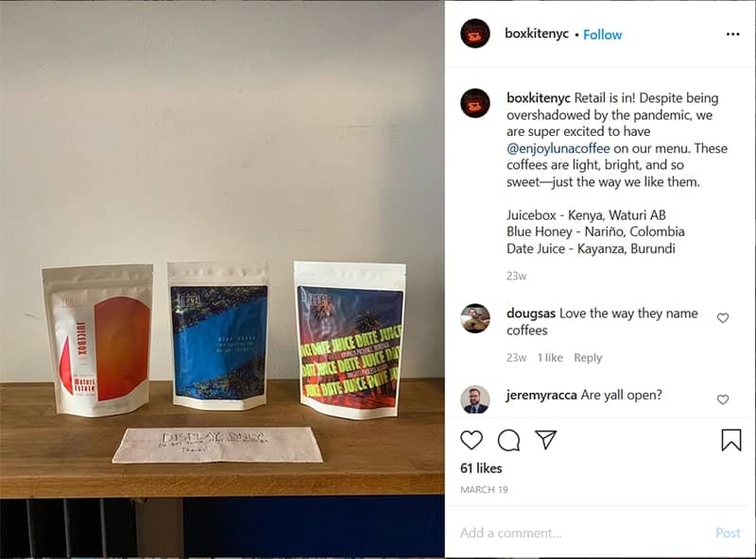Open dougsas's profile avatar

tap(475, 318)
